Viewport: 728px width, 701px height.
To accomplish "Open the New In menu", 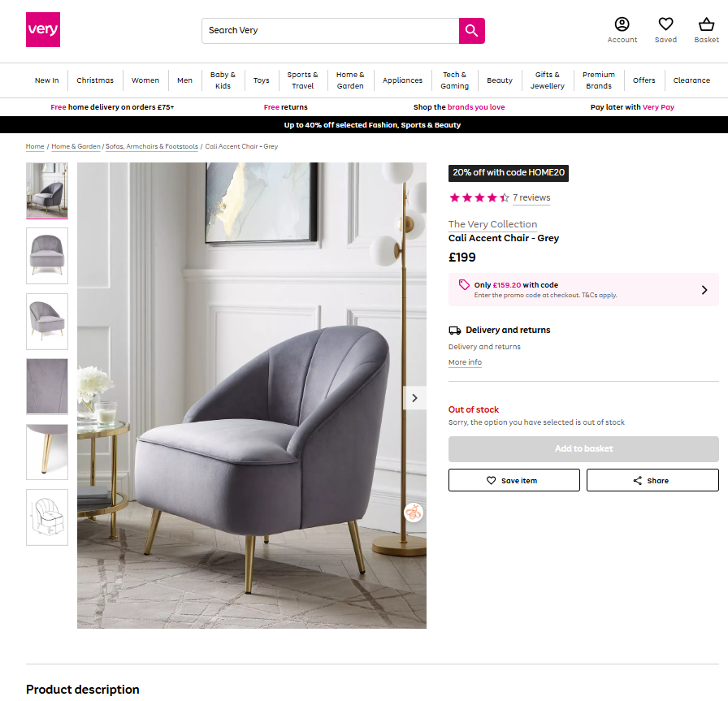I will pyautogui.click(x=47, y=80).
